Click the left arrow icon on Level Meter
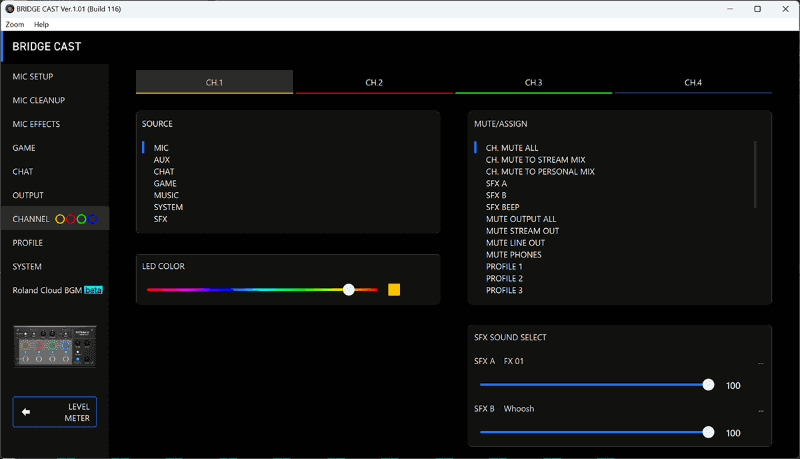Screen dimensions: 800x459 click(26, 412)
